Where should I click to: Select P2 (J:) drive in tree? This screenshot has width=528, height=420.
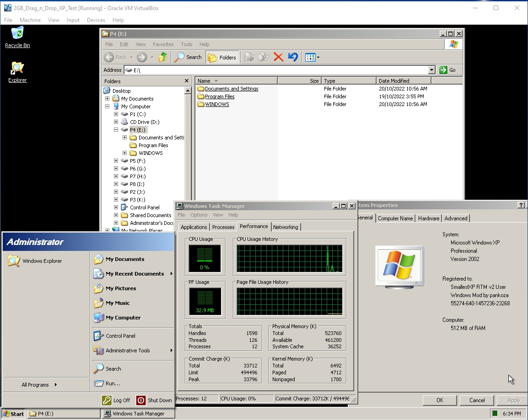pyautogui.click(x=137, y=192)
